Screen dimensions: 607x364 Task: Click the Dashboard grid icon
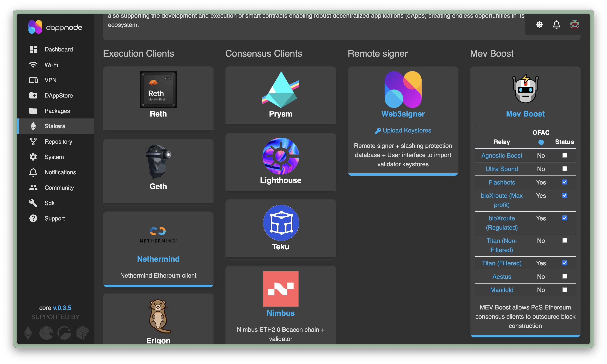[33, 49]
